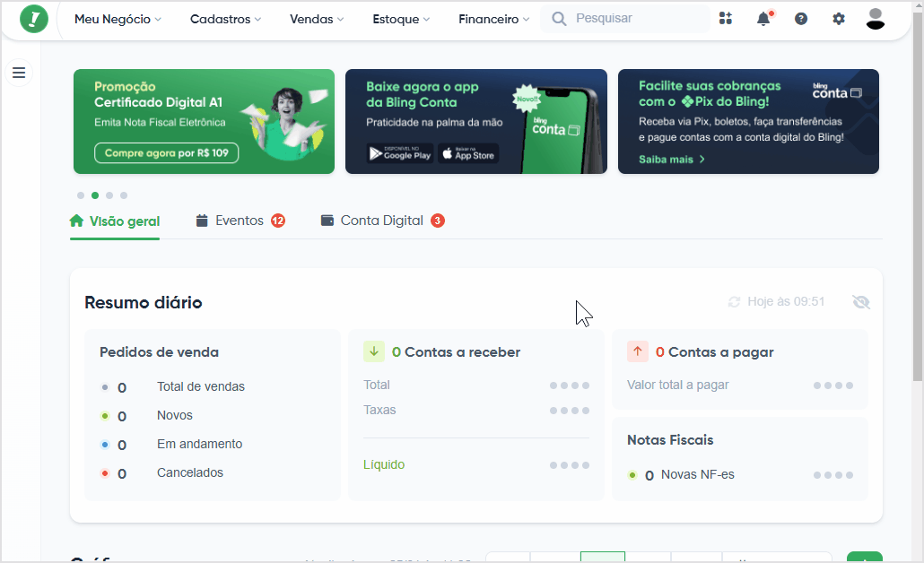
Task: Expand the Vendas menu
Action: pos(317,19)
